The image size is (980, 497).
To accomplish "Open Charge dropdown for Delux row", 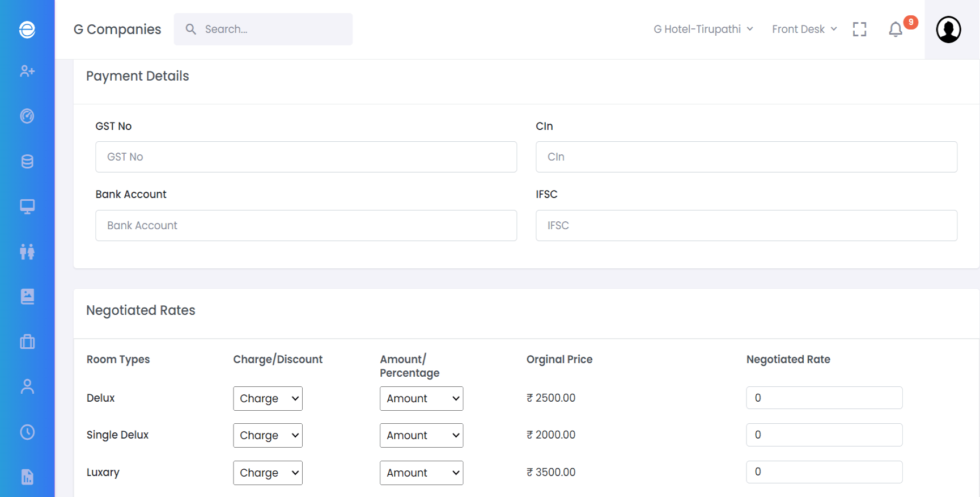I will click(268, 398).
